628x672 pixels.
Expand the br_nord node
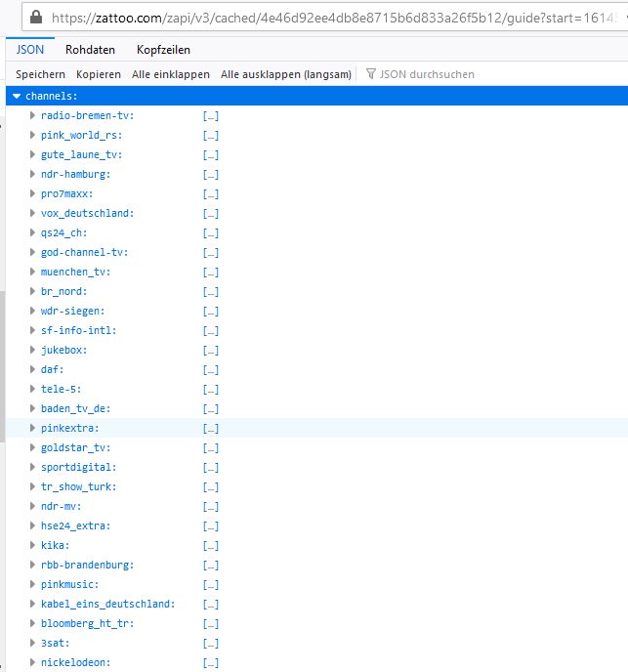click(32, 291)
